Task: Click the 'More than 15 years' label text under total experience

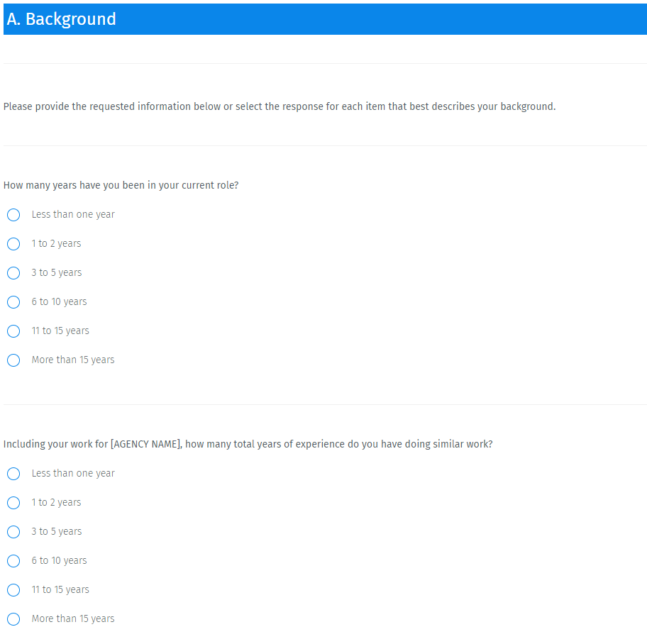Action: [x=73, y=619]
